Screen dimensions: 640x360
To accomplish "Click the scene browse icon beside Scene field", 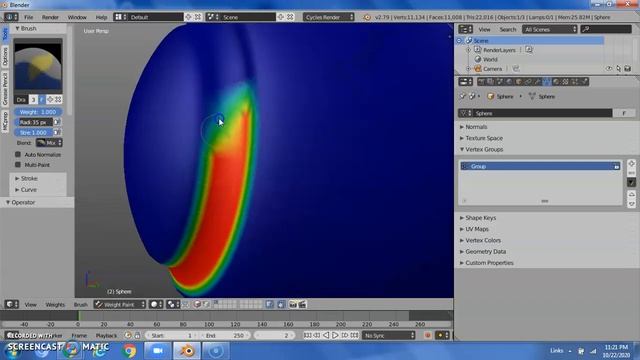I will (x=213, y=17).
